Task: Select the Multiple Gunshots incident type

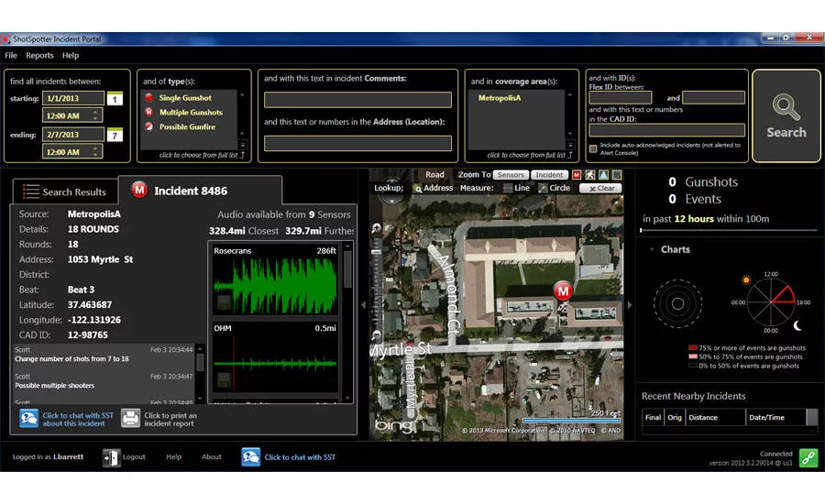Action: [x=191, y=113]
